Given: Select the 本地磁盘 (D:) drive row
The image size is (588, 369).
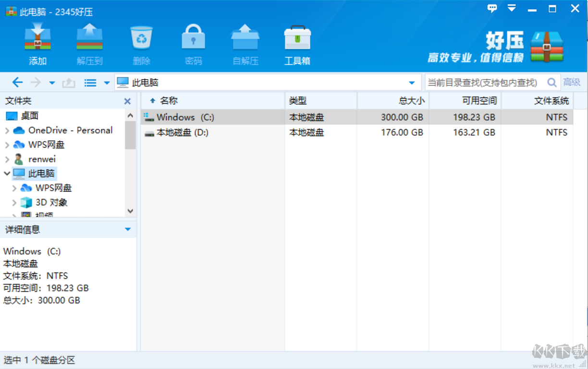Looking at the screenshot, I should (x=183, y=133).
